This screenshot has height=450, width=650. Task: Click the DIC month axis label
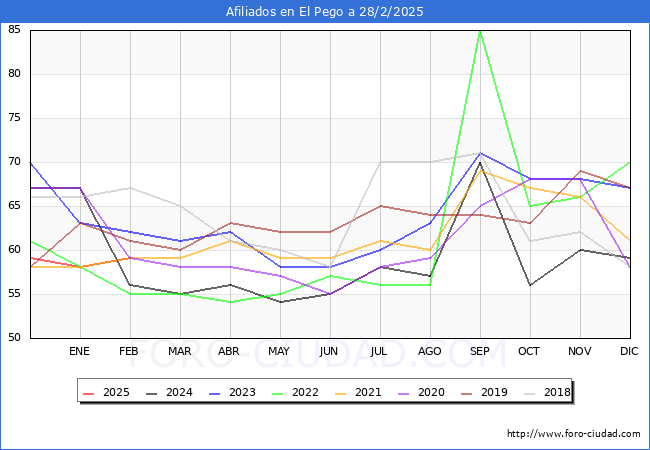(x=629, y=351)
